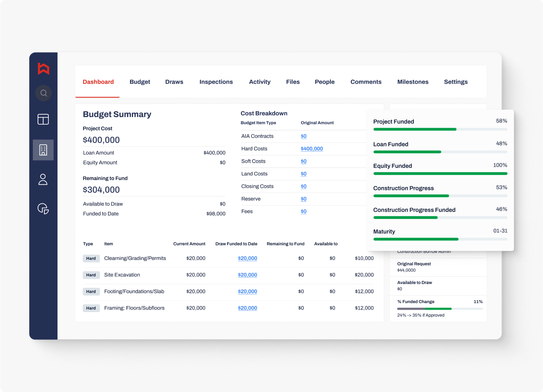The image size is (543, 392).
Task: Click the red logo in the sidebar
Action: point(43,69)
